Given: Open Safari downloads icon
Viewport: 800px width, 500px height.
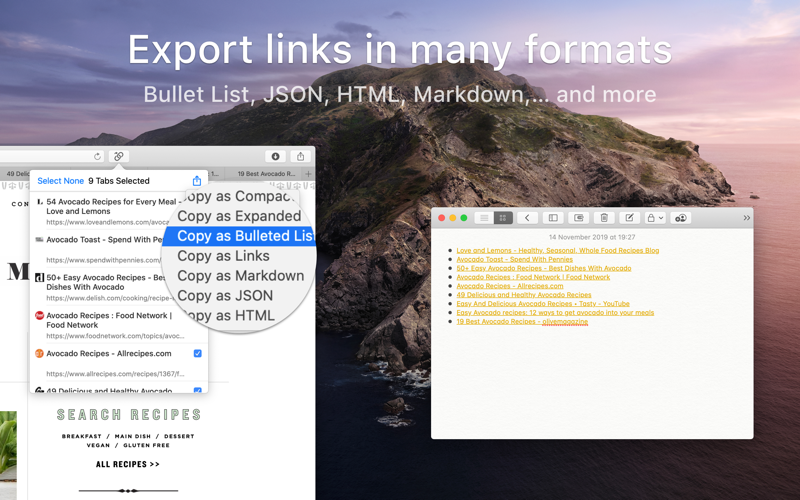Looking at the screenshot, I should pos(275,156).
